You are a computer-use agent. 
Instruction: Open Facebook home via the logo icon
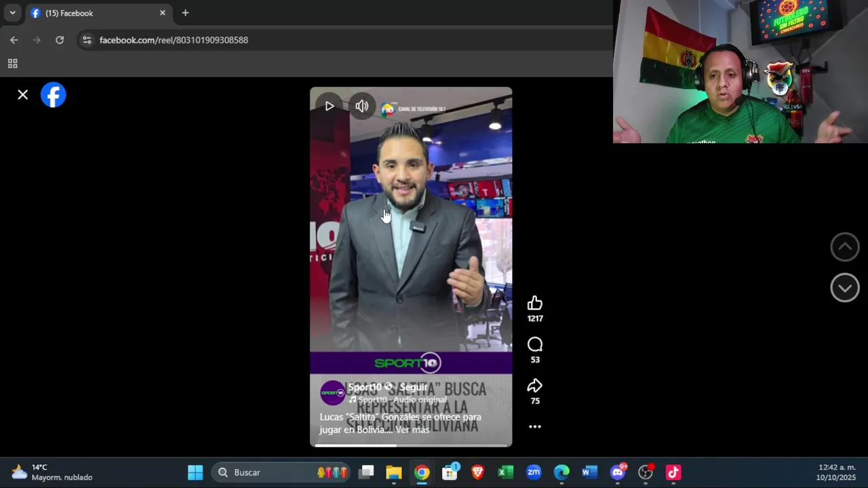[54, 95]
